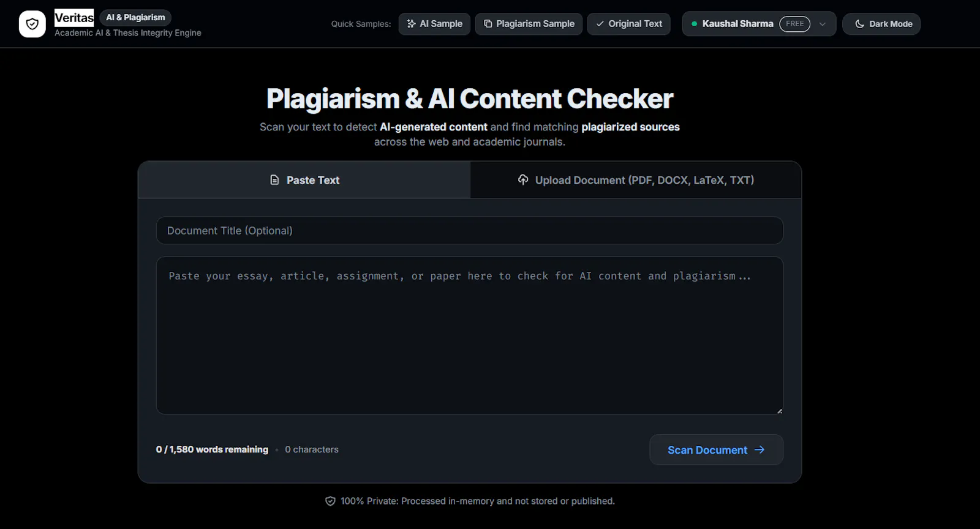Screen dimensions: 980x529
Task: Click the '0 / 1,580 words remaining' counter
Action: tap(212, 449)
